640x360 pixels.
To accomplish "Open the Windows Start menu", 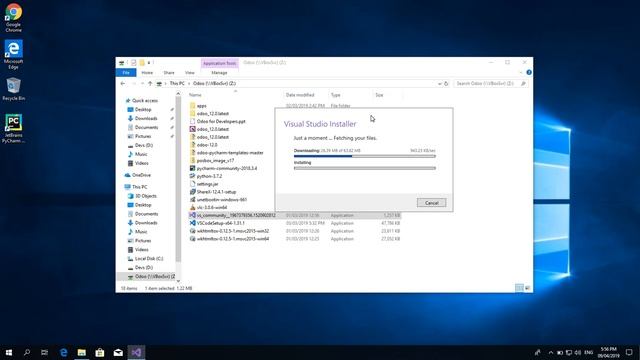I will [9, 352].
